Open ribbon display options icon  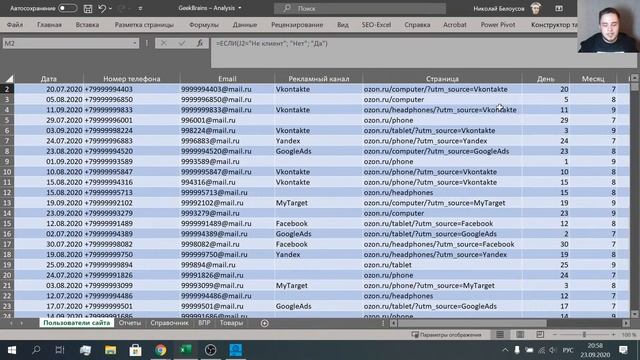(x=559, y=8)
